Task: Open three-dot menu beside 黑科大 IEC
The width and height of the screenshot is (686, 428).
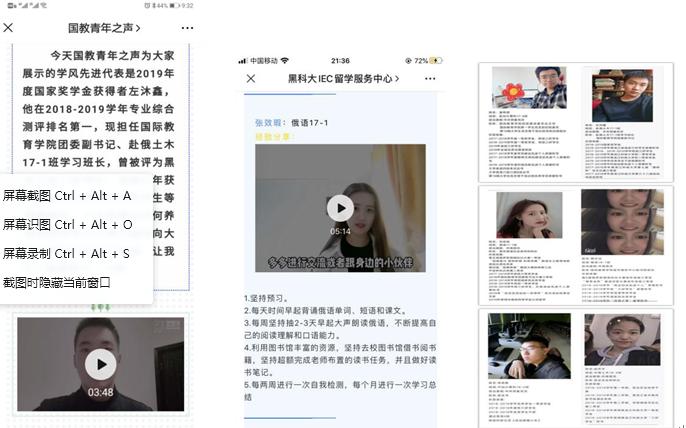Action: pyautogui.click(x=430, y=78)
